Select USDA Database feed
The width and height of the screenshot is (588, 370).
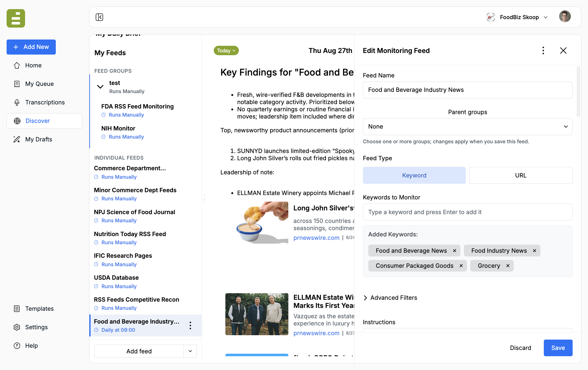pos(116,282)
